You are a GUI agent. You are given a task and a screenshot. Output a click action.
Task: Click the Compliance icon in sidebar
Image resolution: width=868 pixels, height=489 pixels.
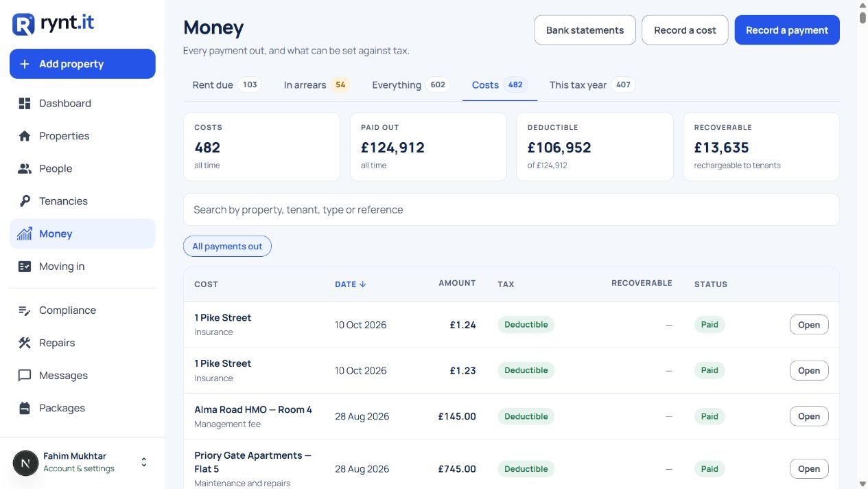click(x=25, y=310)
